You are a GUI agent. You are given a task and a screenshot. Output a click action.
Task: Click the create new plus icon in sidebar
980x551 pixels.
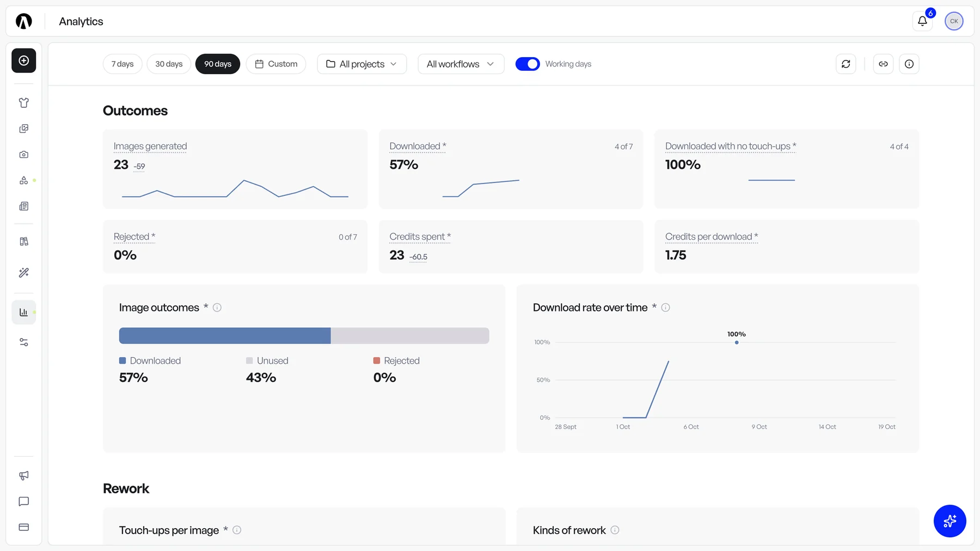[x=24, y=60]
